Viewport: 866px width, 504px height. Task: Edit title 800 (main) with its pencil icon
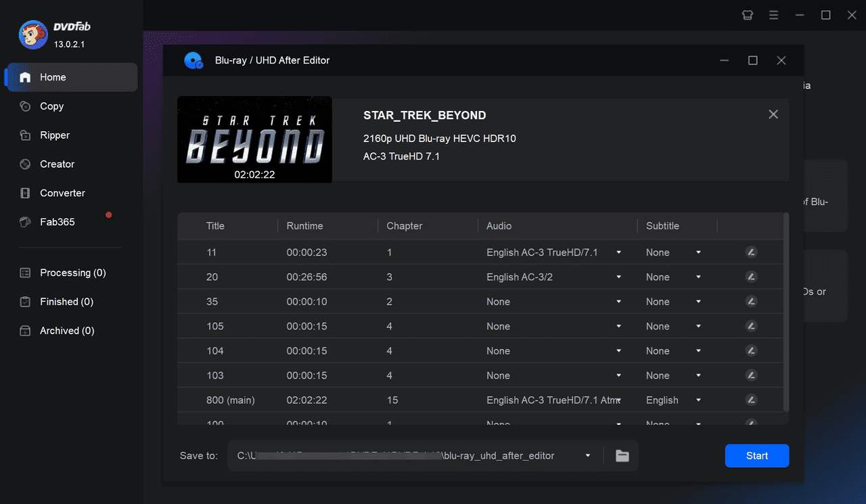(751, 400)
